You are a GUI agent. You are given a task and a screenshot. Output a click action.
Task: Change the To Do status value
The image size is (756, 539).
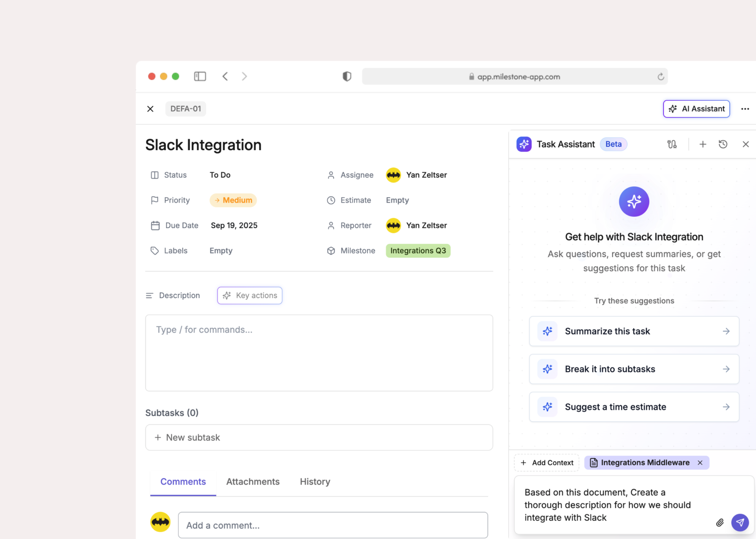pyautogui.click(x=220, y=175)
